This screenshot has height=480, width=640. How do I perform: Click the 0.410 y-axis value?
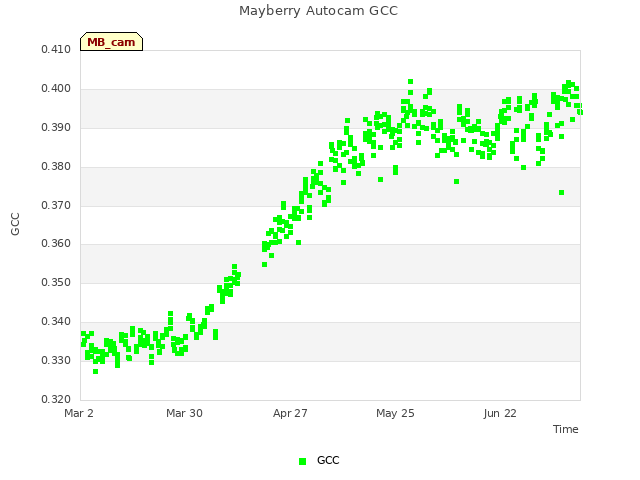click(56, 49)
